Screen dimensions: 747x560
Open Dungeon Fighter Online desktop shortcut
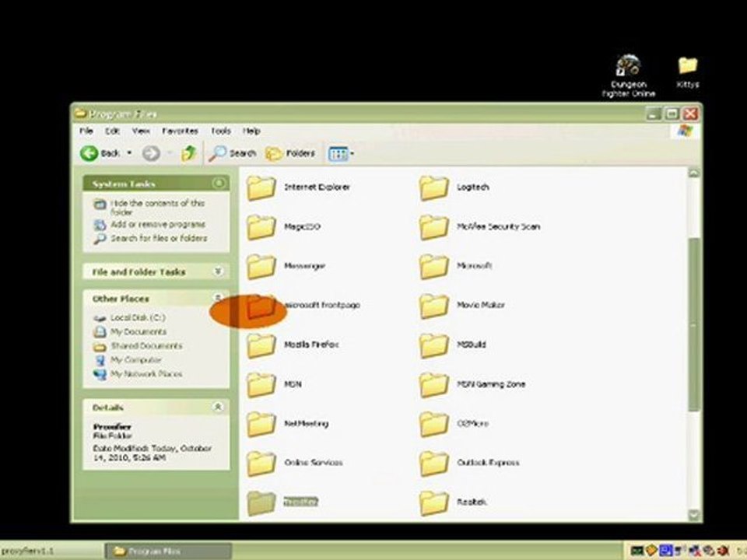628,75
